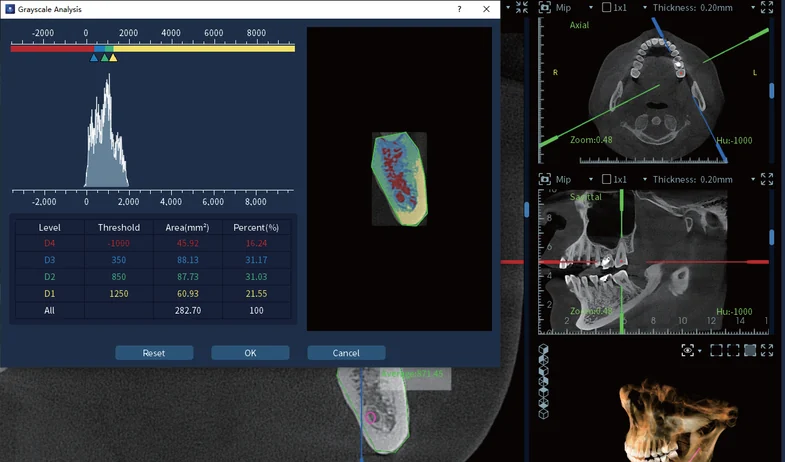Select the dashed frame icon in 3D toolbar
Screen dimensions: 785x462
(733, 350)
